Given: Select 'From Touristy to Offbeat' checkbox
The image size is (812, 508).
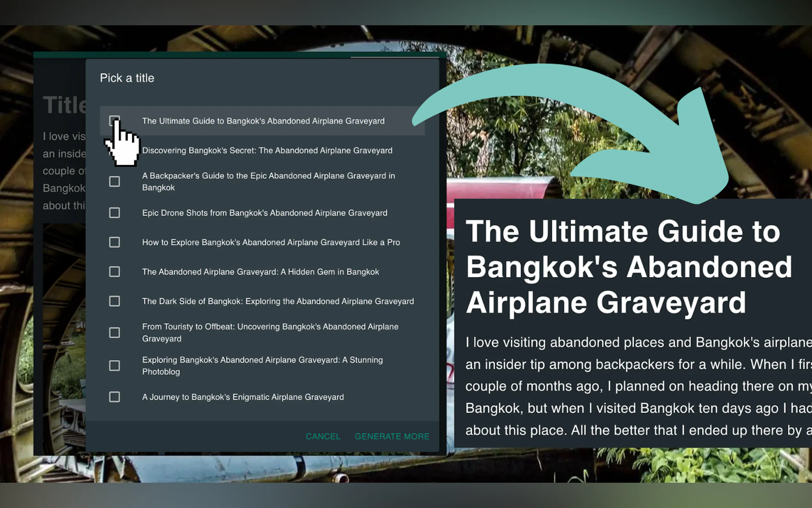Looking at the screenshot, I should click(114, 333).
